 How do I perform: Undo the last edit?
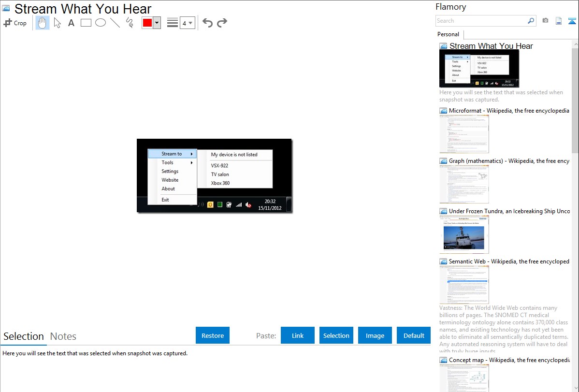click(x=207, y=23)
